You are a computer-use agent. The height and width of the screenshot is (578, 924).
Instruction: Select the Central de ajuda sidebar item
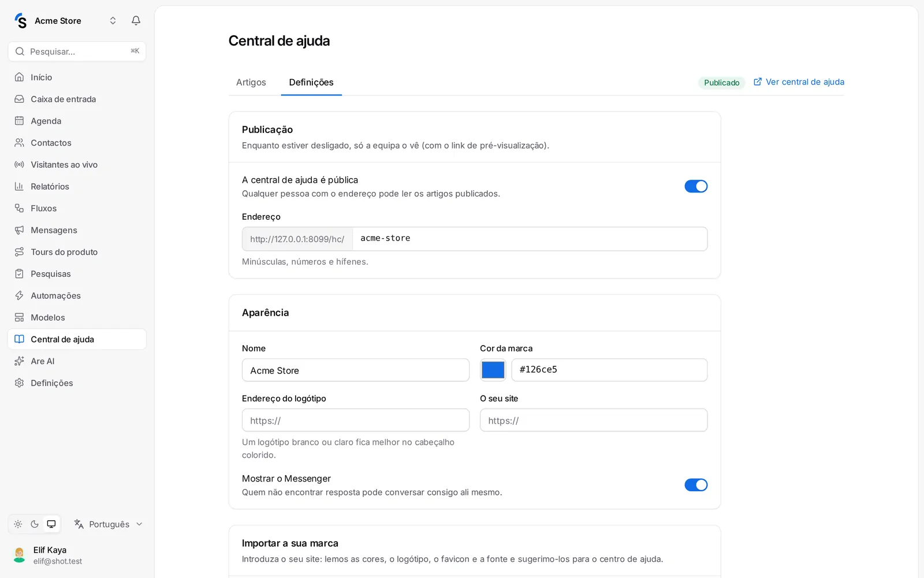[77, 339]
